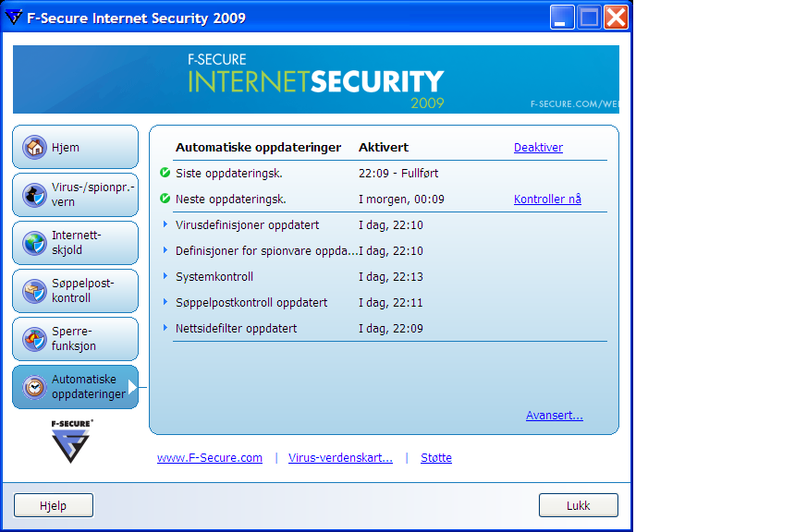The image size is (807, 532).
Task: Click the Sperre-funksjon sidebar icon
Action: click(x=35, y=339)
